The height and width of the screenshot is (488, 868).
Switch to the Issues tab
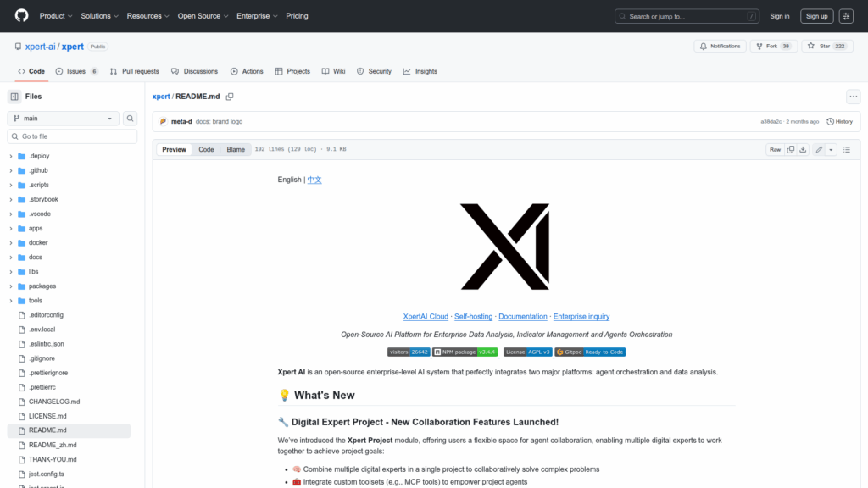pos(77,71)
